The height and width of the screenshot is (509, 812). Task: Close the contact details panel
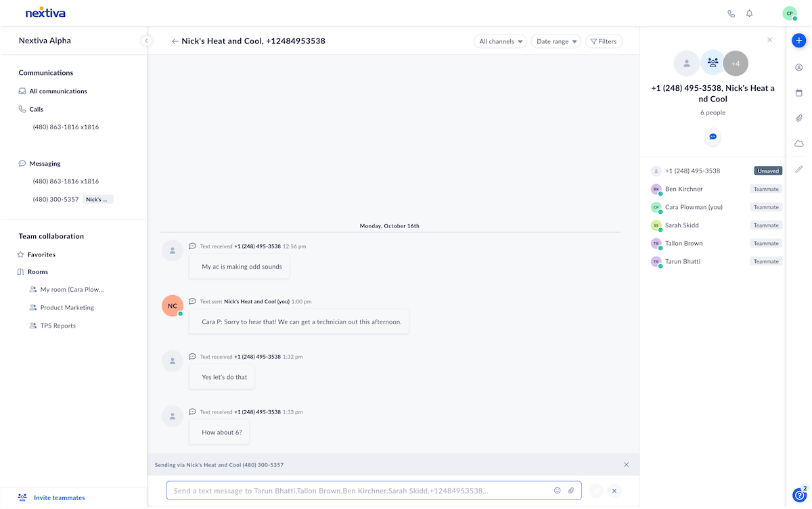pos(769,40)
